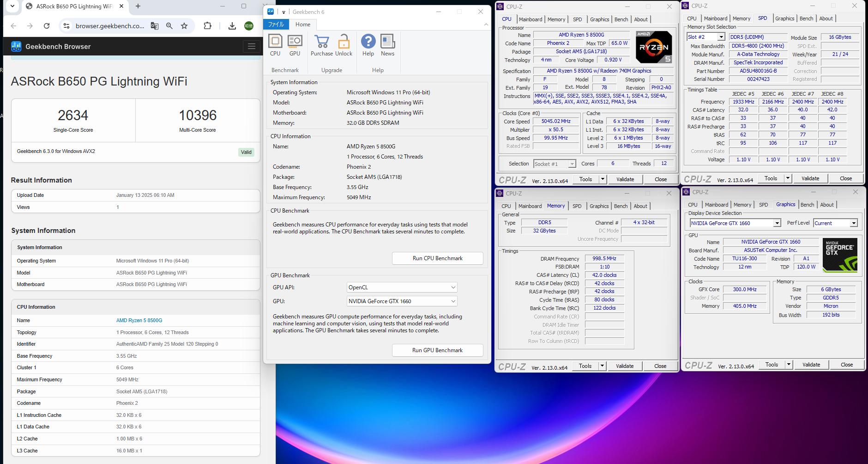Open the browser tab search dropdown
The image size is (868, 464).
(12, 6)
